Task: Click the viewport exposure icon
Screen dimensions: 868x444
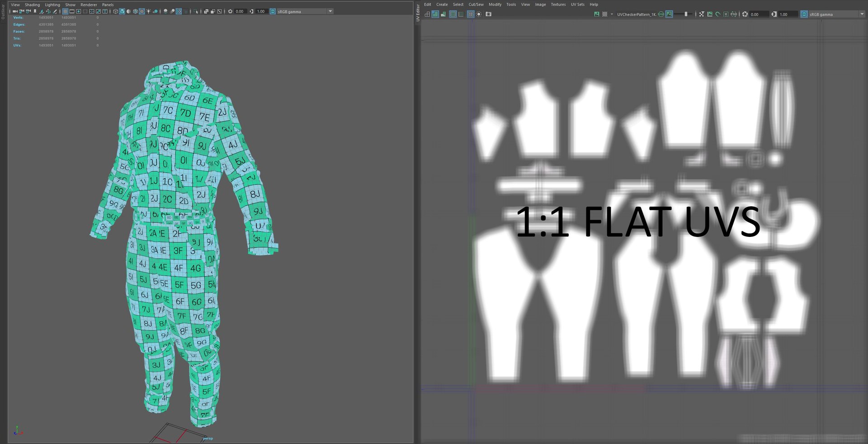Action: point(230,11)
